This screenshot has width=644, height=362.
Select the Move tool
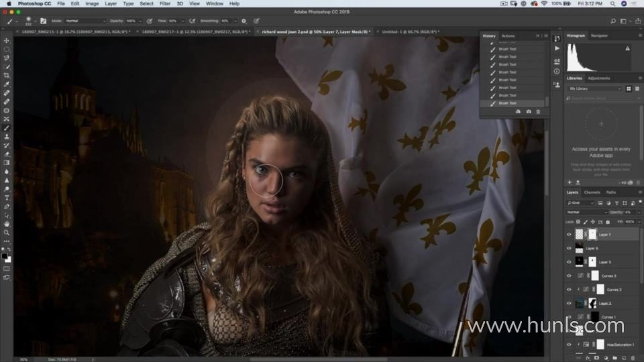(x=7, y=41)
